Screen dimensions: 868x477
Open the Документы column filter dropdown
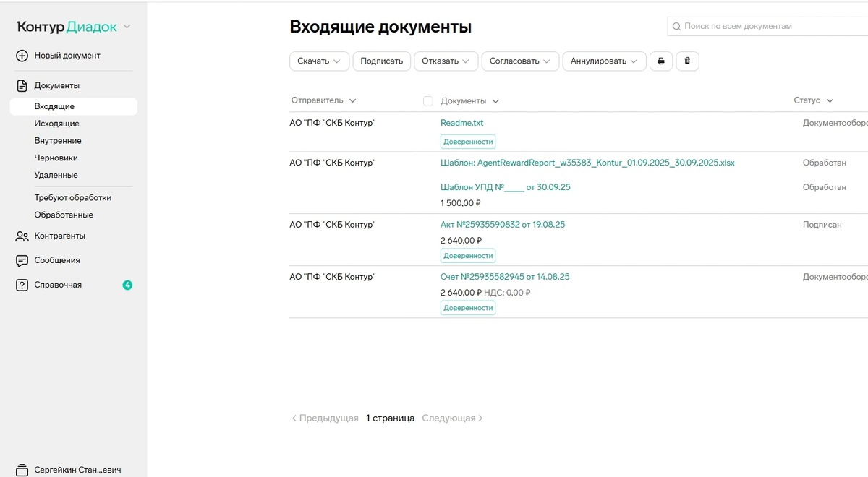(470, 101)
